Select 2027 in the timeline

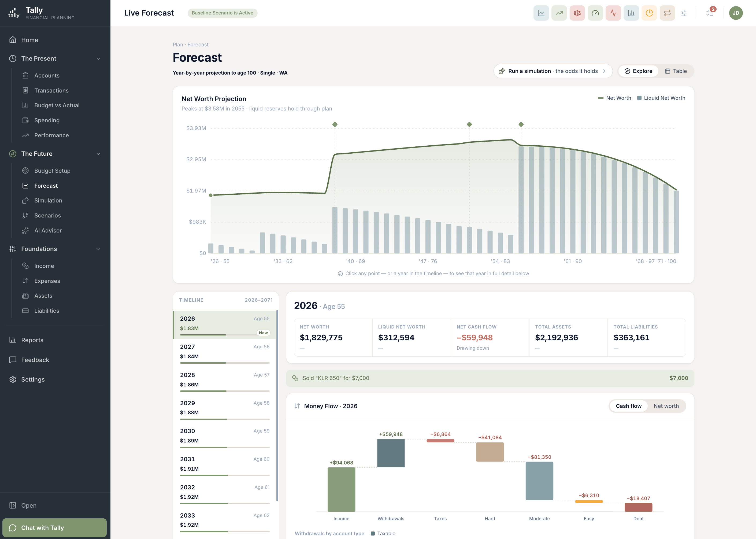click(x=225, y=353)
